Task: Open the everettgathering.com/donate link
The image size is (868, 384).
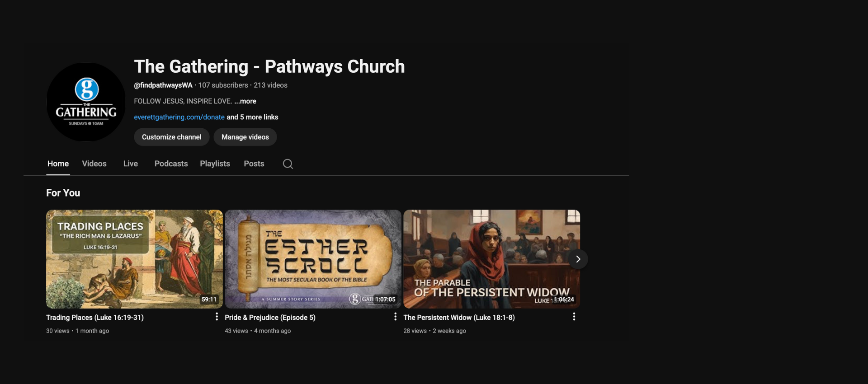Action: coord(179,117)
